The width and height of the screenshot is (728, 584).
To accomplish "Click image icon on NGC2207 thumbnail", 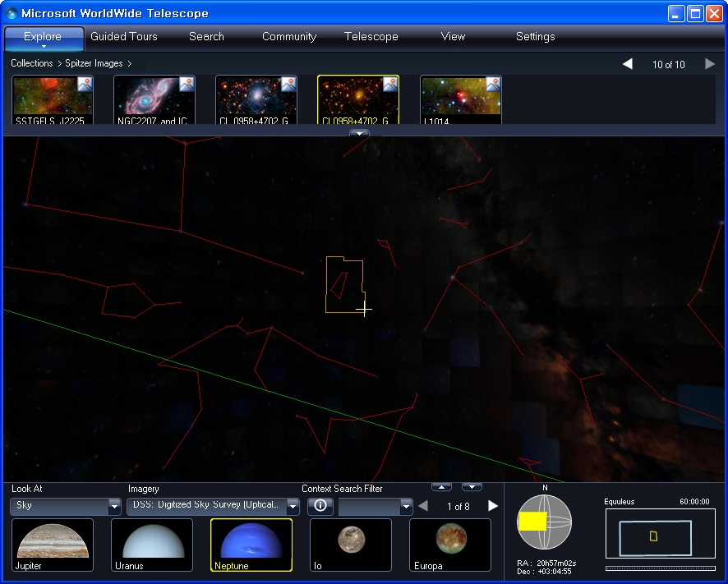I will pos(187,84).
